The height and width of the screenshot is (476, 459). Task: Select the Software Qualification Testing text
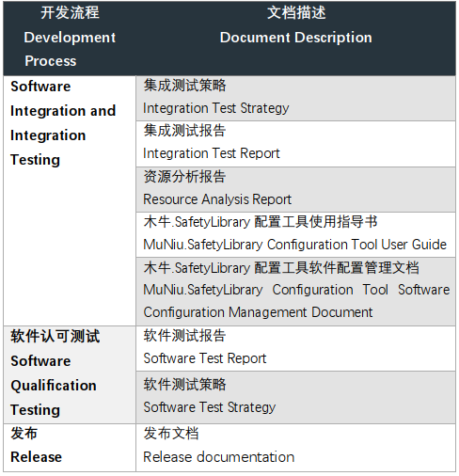point(54,386)
